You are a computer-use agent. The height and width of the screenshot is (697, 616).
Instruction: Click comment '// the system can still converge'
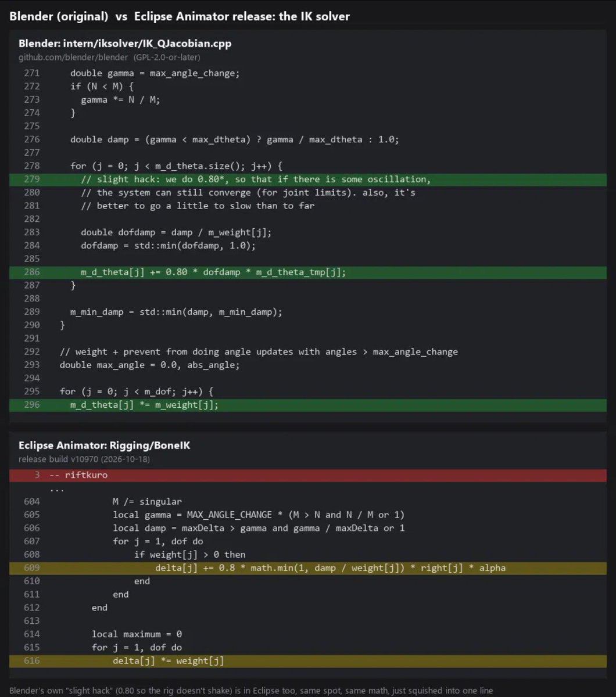coord(248,192)
